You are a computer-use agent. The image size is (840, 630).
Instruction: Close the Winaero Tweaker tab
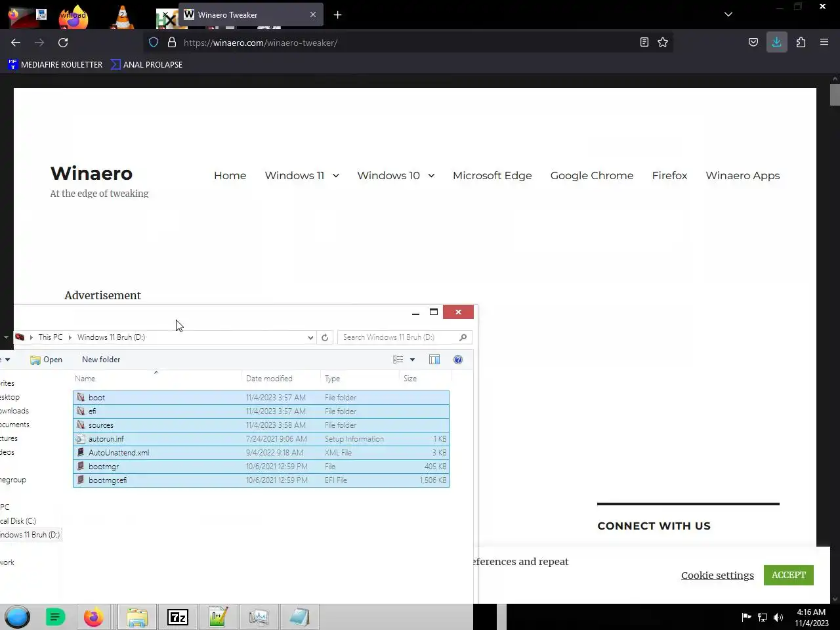[x=313, y=14]
